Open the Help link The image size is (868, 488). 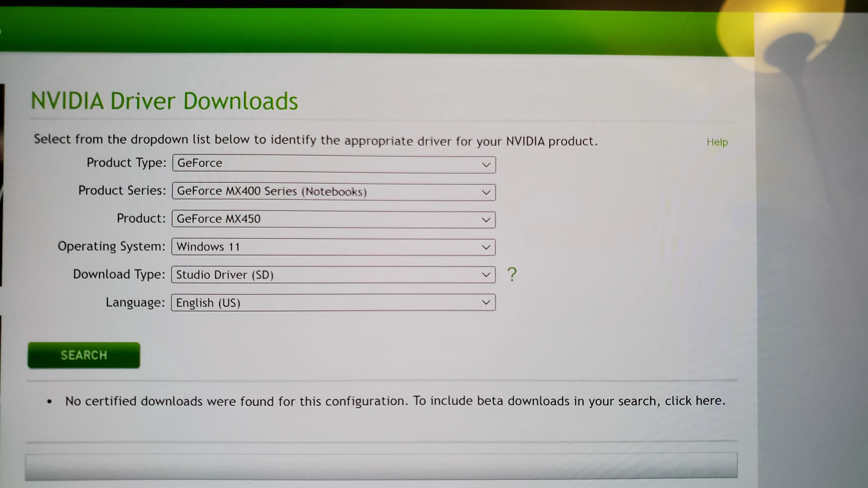coord(717,142)
